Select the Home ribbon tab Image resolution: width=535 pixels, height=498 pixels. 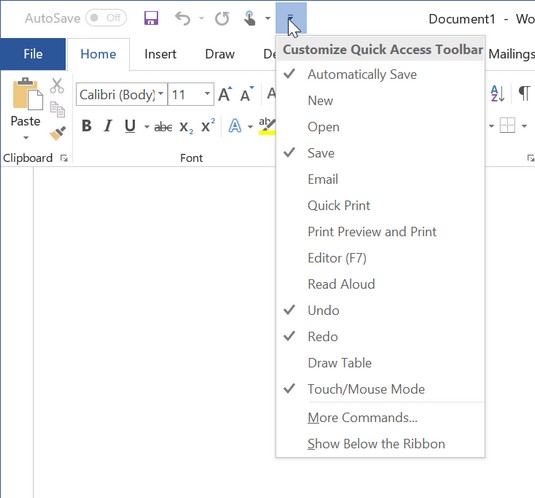(98, 54)
